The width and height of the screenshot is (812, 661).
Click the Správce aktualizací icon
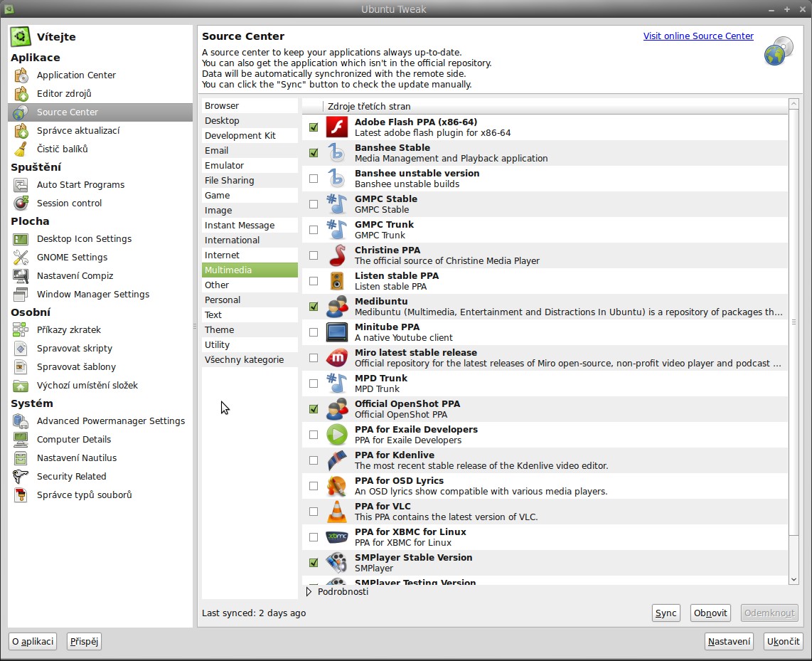coord(21,130)
